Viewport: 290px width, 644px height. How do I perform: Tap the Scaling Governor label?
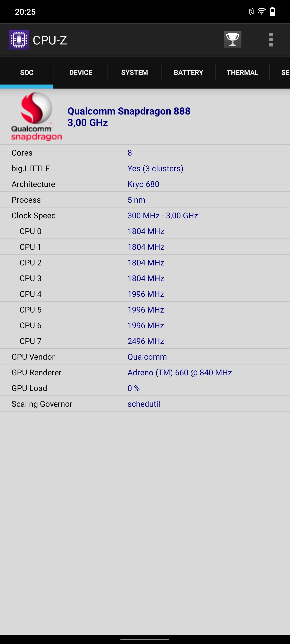pyautogui.click(x=42, y=404)
